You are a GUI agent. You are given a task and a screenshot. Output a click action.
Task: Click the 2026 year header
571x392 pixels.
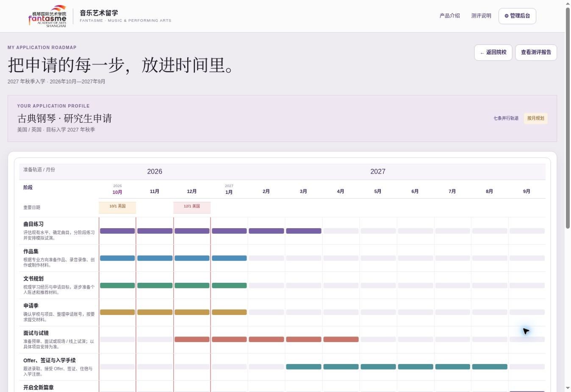155,171
